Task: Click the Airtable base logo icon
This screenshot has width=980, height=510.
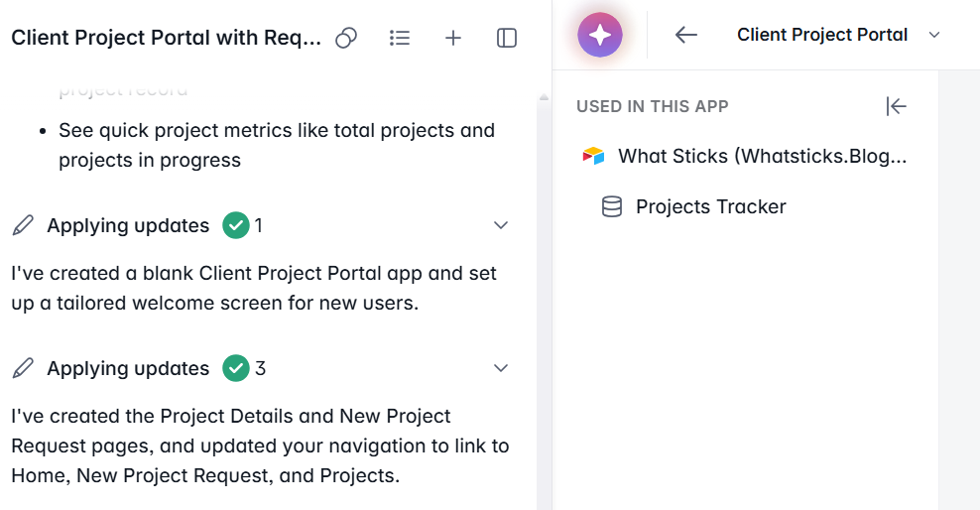Action: [x=593, y=156]
